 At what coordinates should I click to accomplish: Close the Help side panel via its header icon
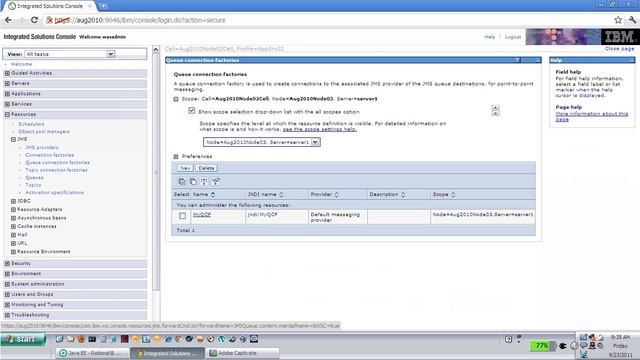pyautogui.click(x=631, y=60)
